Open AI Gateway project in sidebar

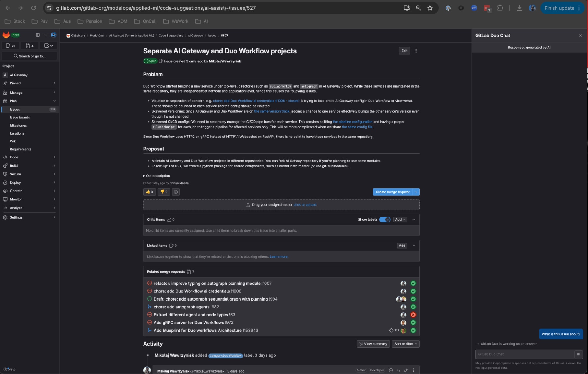coord(30,75)
